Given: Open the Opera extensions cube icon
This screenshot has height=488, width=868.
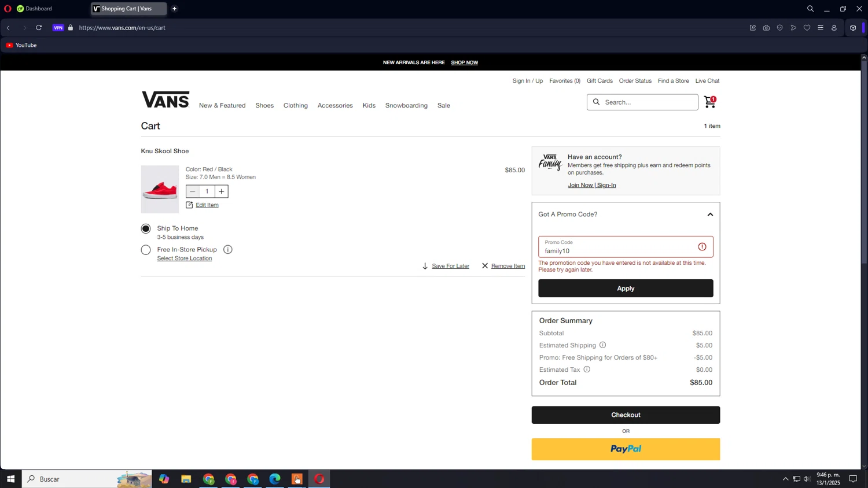Looking at the screenshot, I should (x=853, y=28).
